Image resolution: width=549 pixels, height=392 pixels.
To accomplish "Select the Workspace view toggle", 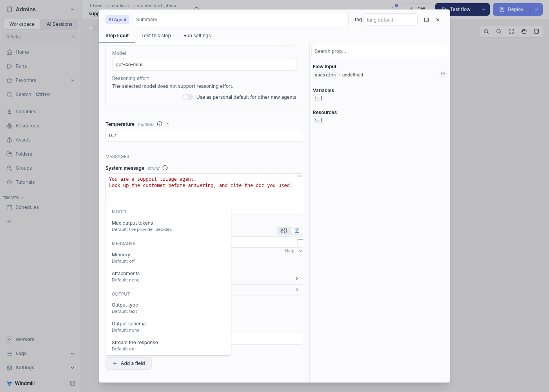I will pos(22,24).
